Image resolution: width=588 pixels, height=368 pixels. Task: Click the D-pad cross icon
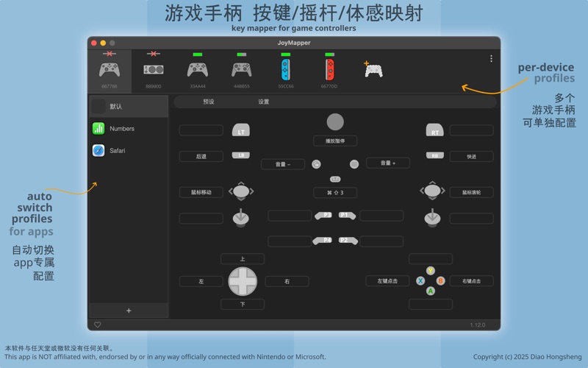point(243,281)
